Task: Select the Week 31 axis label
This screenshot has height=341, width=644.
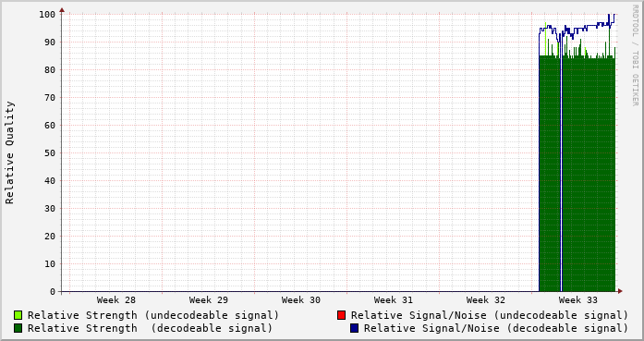Action: (x=393, y=300)
